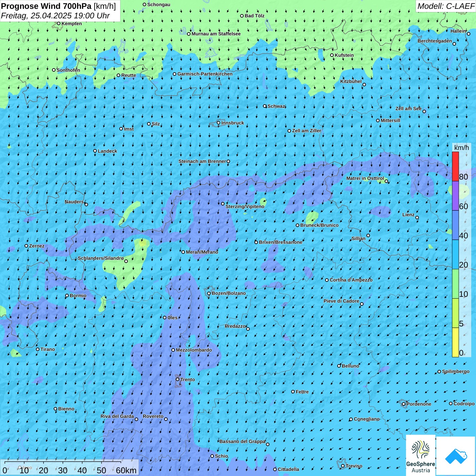Click the Schwaz city marker
This screenshot has height=476, width=476.
[265, 106]
